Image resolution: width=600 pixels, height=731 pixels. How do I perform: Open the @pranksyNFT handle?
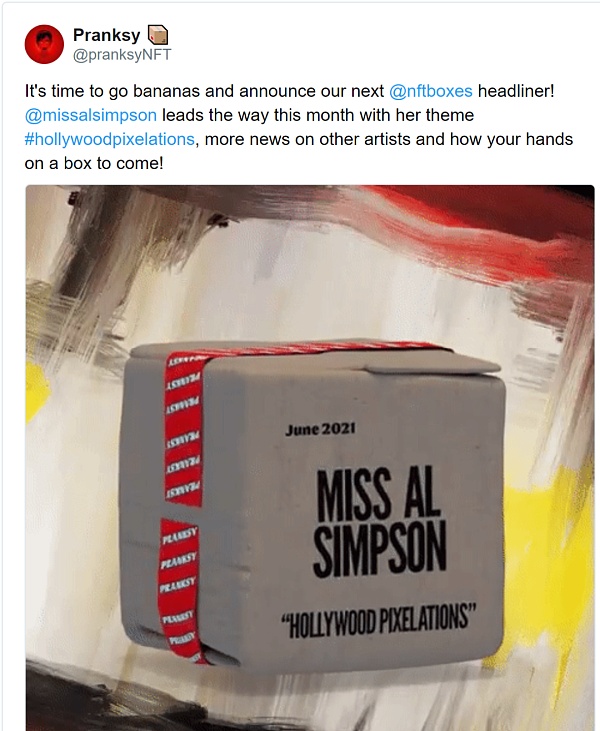coord(122,55)
